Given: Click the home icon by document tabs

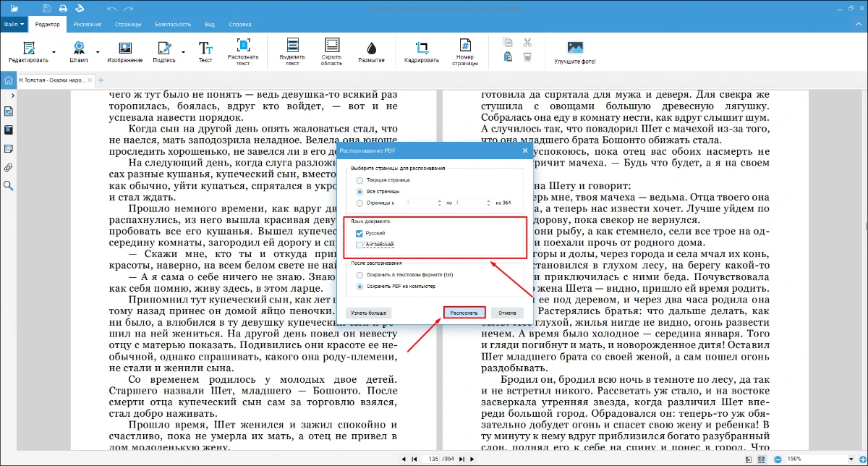Looking at the screenshot, I should click(9, 80).
